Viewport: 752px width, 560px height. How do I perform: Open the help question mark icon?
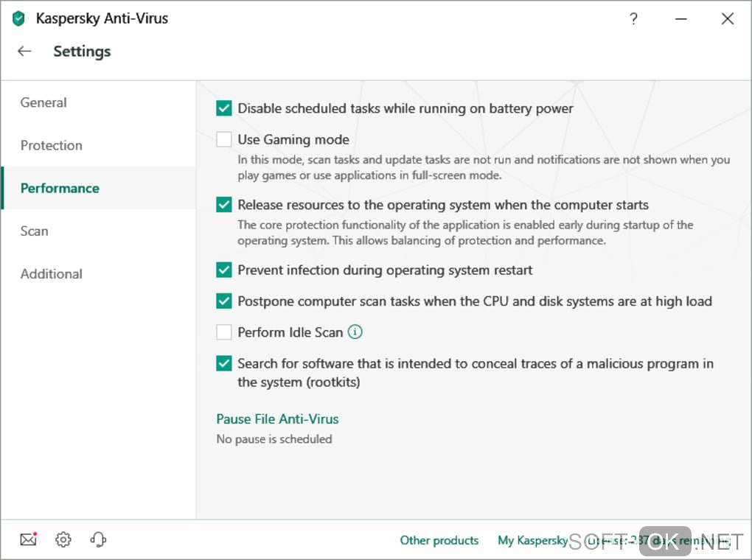coord(633,19)
